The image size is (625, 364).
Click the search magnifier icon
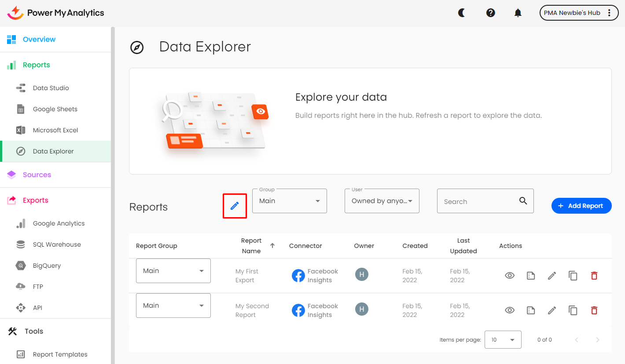(x=523, y=201)
